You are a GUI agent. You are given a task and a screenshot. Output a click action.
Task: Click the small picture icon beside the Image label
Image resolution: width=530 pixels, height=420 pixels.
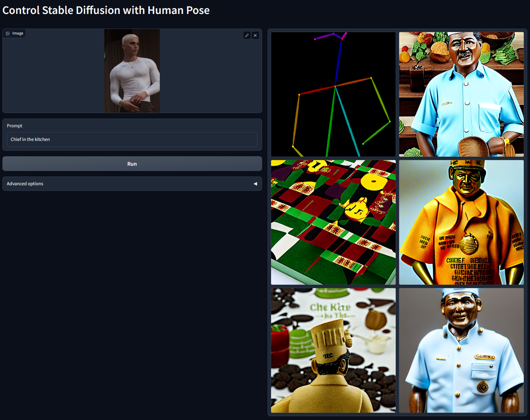coord(8,33)
